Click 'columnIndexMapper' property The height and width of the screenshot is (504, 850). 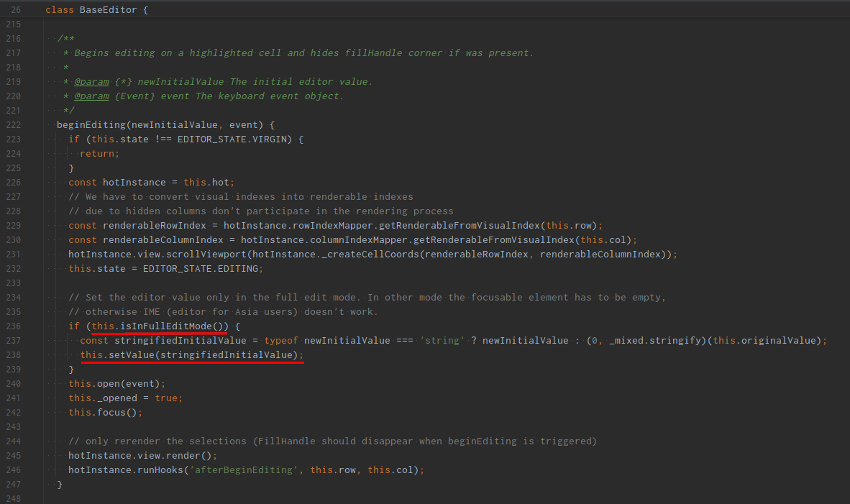point(358,240)
